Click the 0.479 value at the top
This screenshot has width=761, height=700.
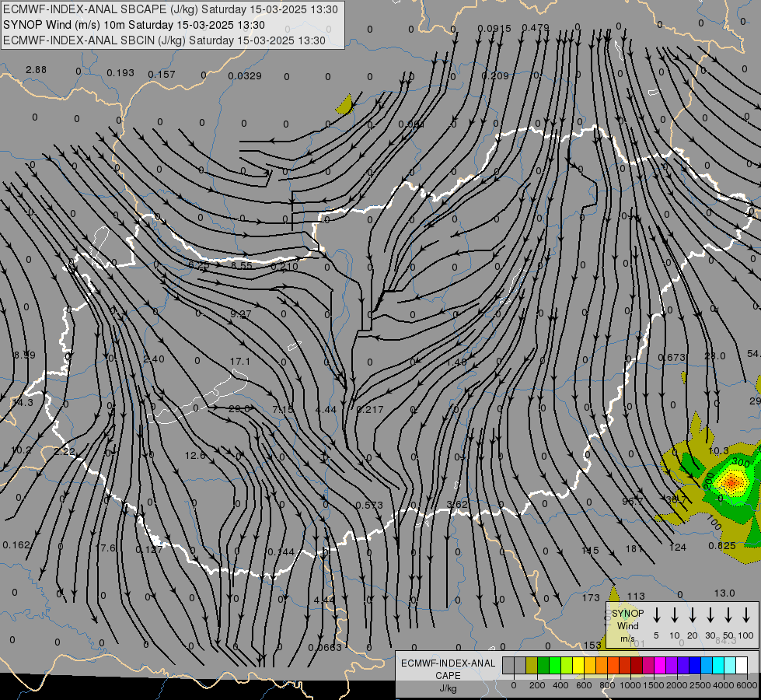[536, 28]
